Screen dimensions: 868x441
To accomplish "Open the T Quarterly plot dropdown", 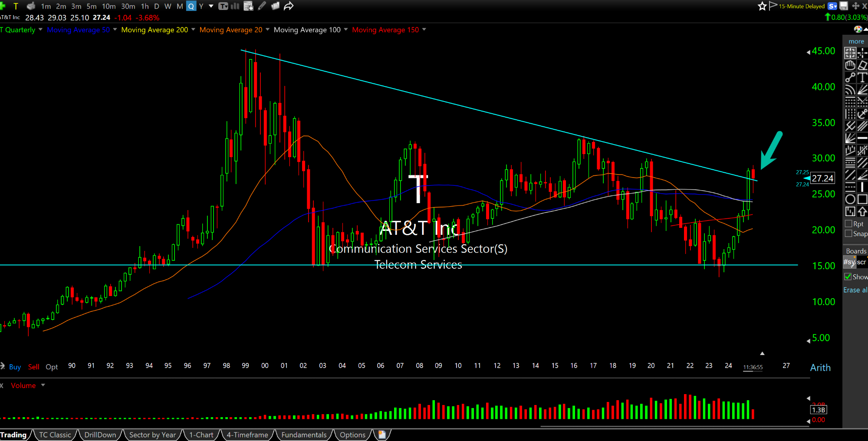I will click(x=40, y=30).
